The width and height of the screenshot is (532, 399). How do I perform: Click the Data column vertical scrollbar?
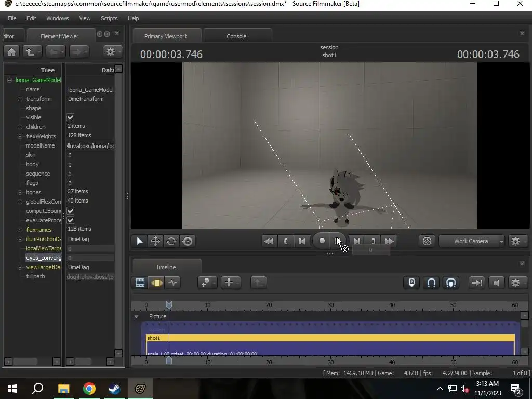[118, 211]
